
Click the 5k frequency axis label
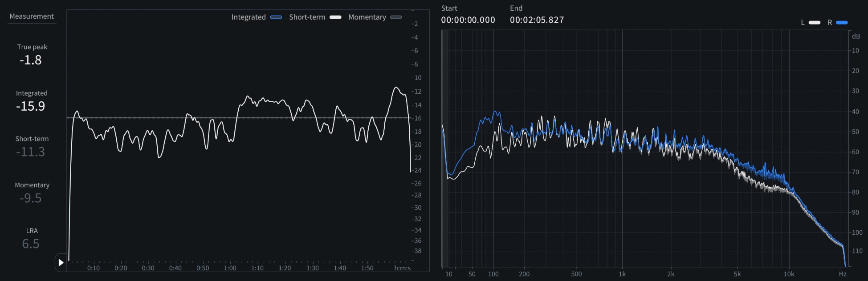coord(737,274)
